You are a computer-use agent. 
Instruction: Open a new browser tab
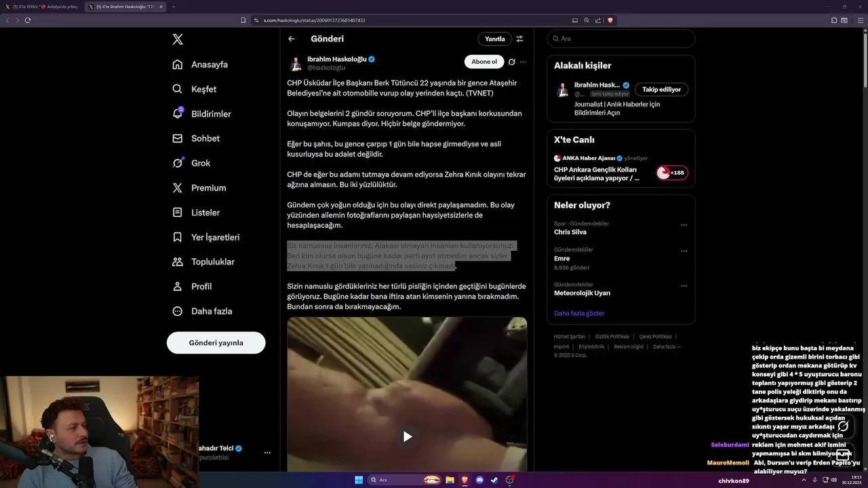[173, 7]
